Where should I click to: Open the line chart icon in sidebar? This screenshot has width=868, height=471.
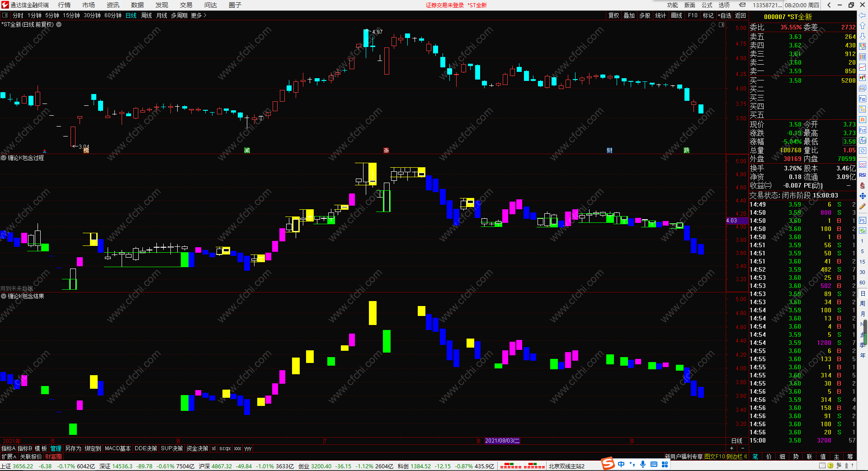tap(863, 67)
